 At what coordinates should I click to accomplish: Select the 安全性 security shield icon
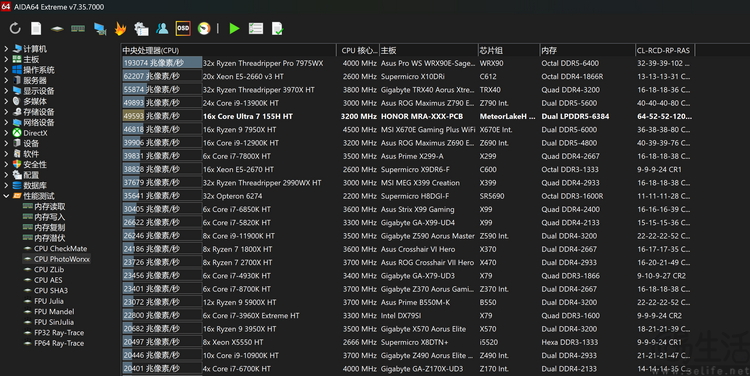[17, 165]
